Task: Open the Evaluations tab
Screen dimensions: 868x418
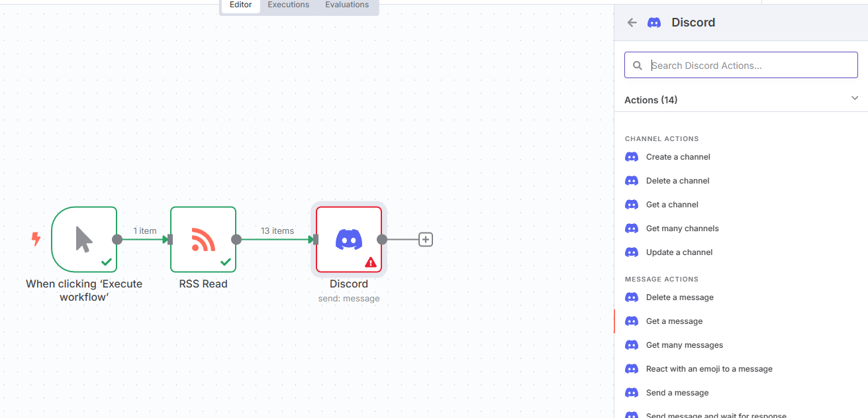Action: click(x=347, y=5)
